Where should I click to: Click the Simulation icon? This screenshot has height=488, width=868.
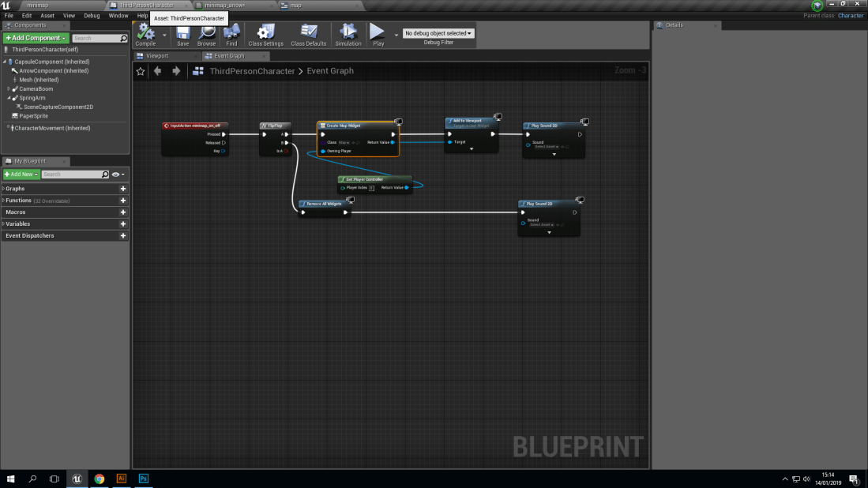point(348,33)
